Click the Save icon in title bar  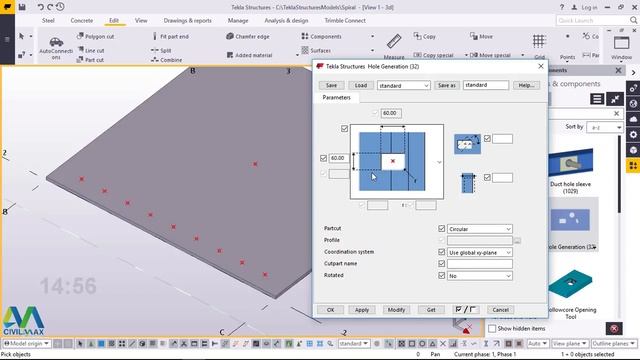22,7
